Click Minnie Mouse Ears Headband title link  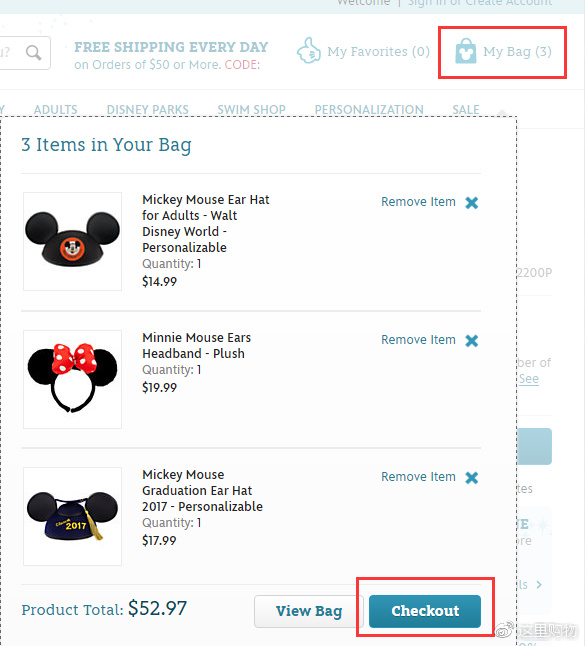click(x=197, y=345)
